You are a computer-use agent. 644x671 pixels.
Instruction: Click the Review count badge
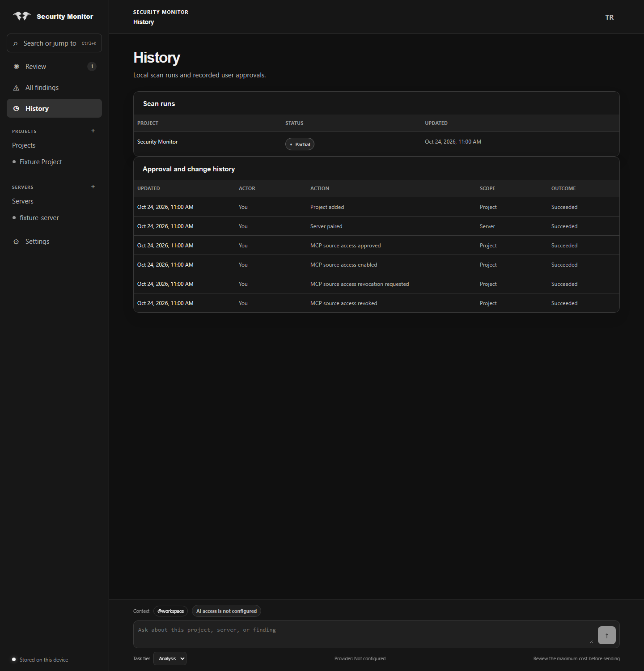92,67
